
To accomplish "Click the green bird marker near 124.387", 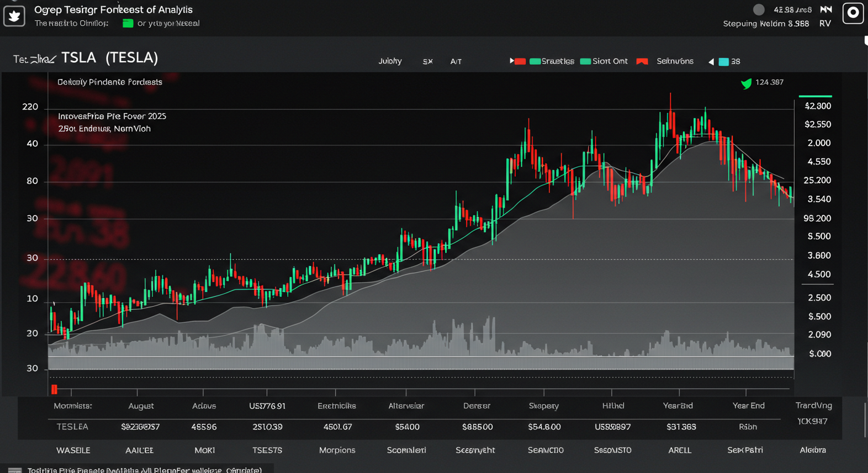I will [x=746, y=83].
